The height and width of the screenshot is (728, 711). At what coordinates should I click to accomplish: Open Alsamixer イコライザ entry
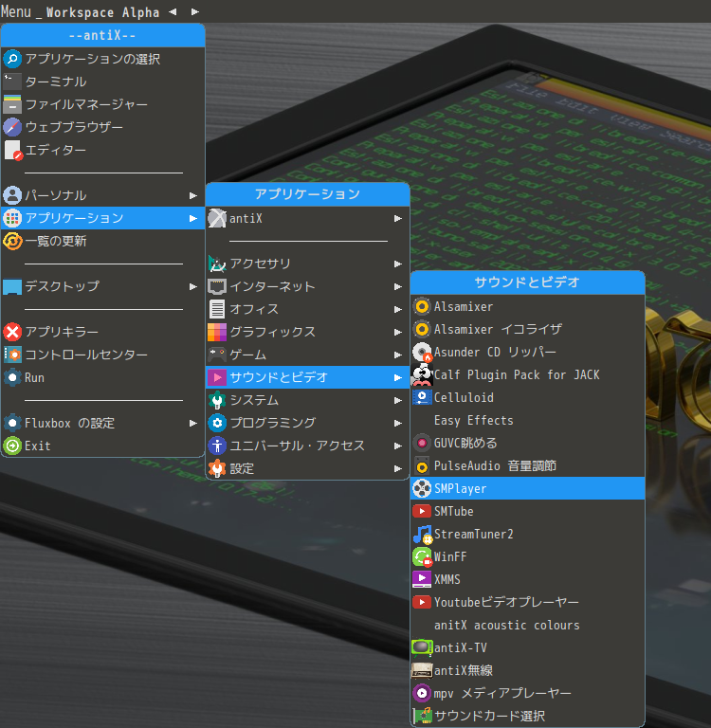[527, 329]
